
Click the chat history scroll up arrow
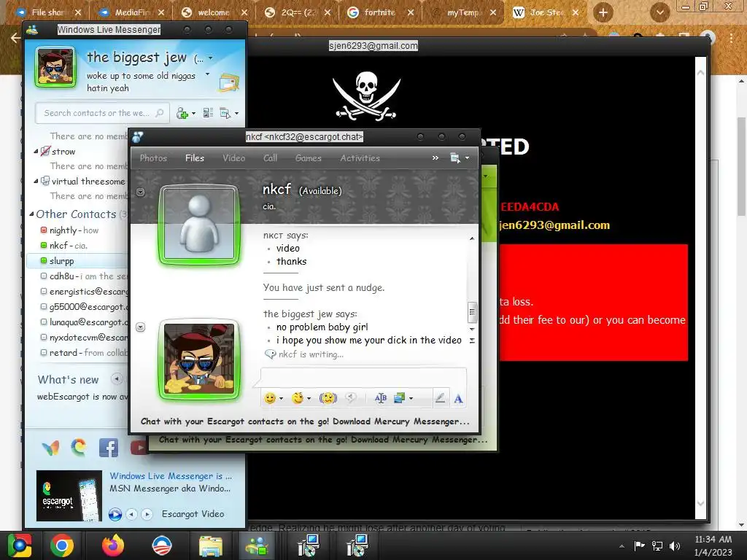click(472, 238)
